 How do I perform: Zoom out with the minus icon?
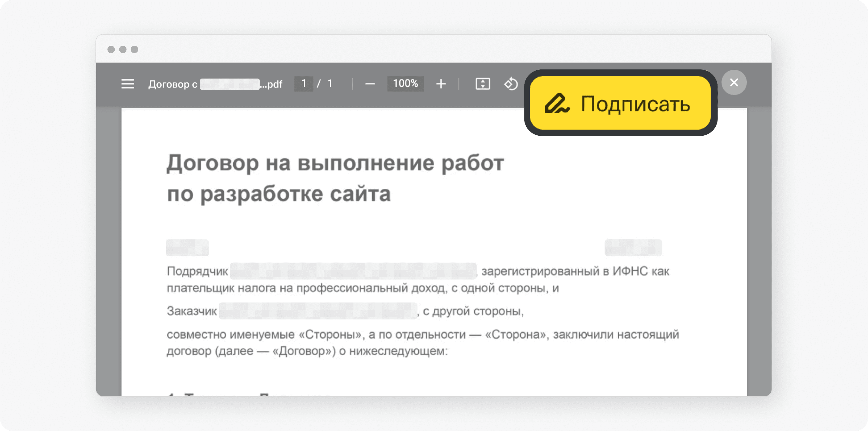pyautogui.click(x=370, y=84)
